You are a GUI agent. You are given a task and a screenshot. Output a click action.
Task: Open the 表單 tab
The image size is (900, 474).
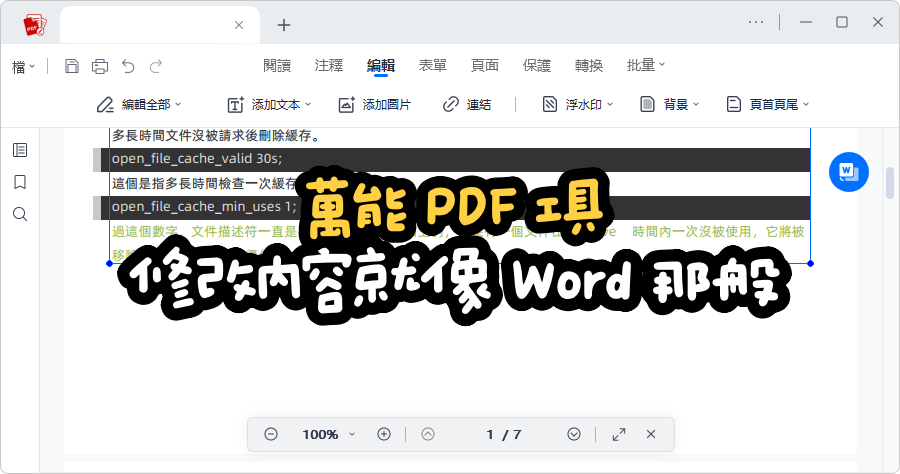pyautogui.click(x=433, y=65)
